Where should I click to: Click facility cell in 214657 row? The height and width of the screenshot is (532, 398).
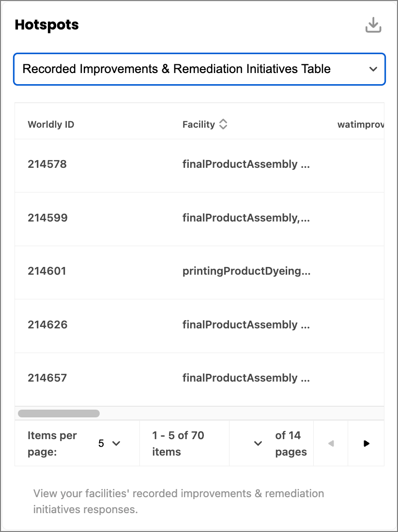[x=246, y=378]
